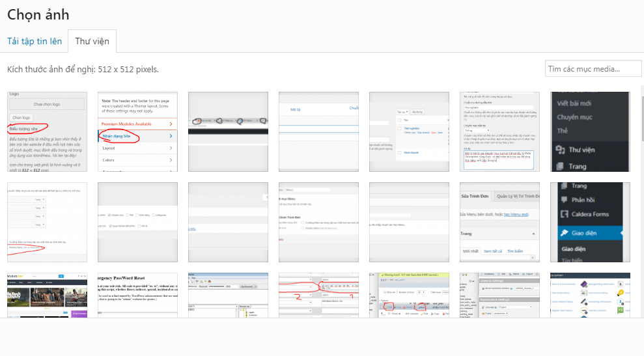
Task: Switch to the 'Tải tập tin lên' tab
Action: (35, 41)
